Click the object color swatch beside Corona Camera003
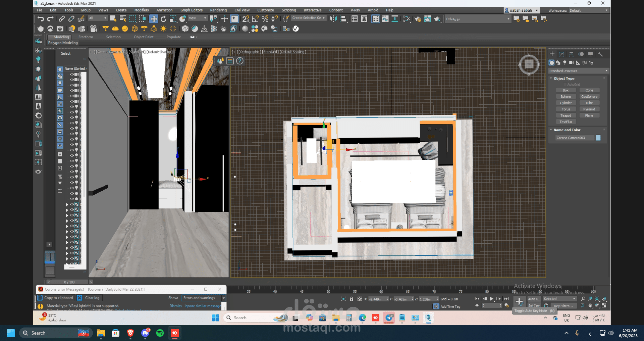 point(598,138)
